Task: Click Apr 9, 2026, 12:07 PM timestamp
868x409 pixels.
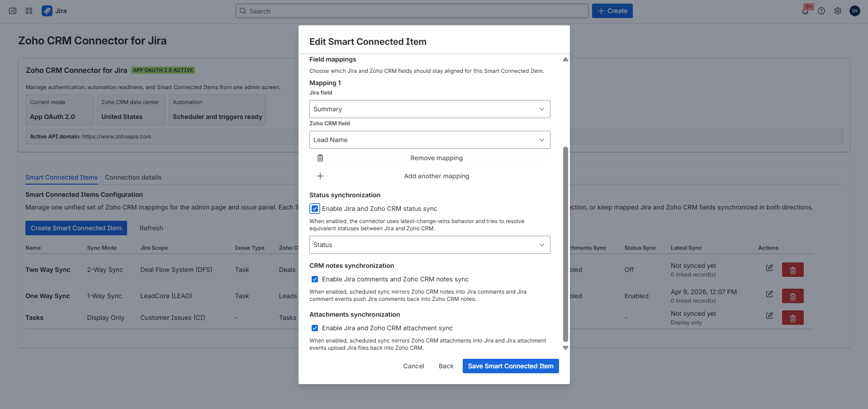Action: tap(704, 292)
